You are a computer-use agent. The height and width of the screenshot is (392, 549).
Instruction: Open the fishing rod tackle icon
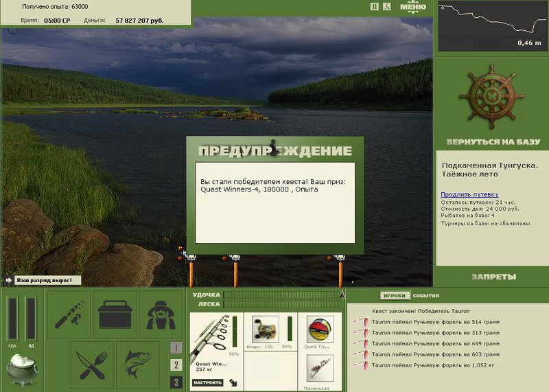tap(69, 314)
